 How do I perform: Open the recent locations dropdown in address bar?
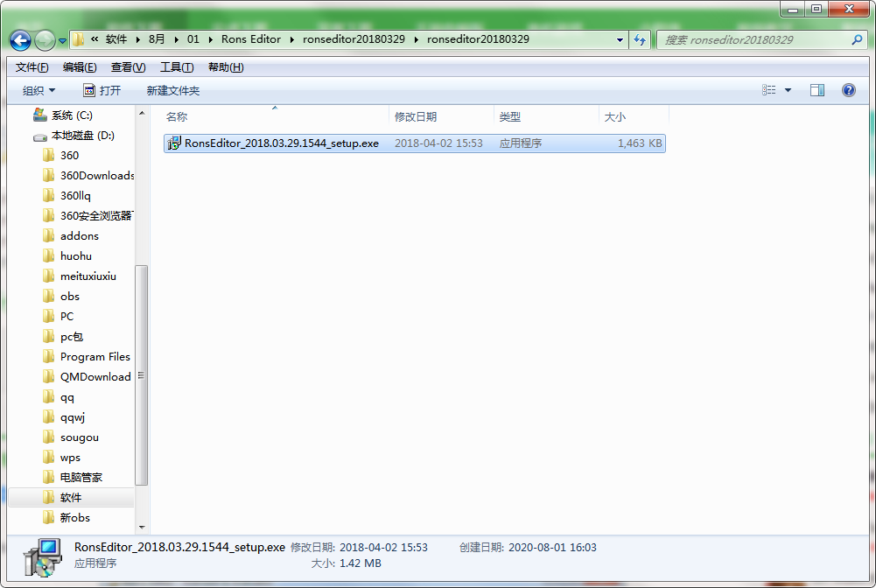620,39
